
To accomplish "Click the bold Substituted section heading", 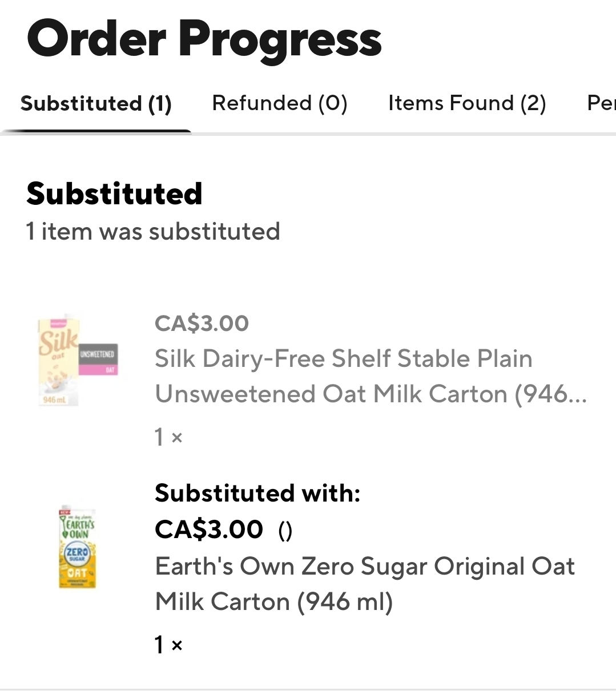I will point(114,193).
